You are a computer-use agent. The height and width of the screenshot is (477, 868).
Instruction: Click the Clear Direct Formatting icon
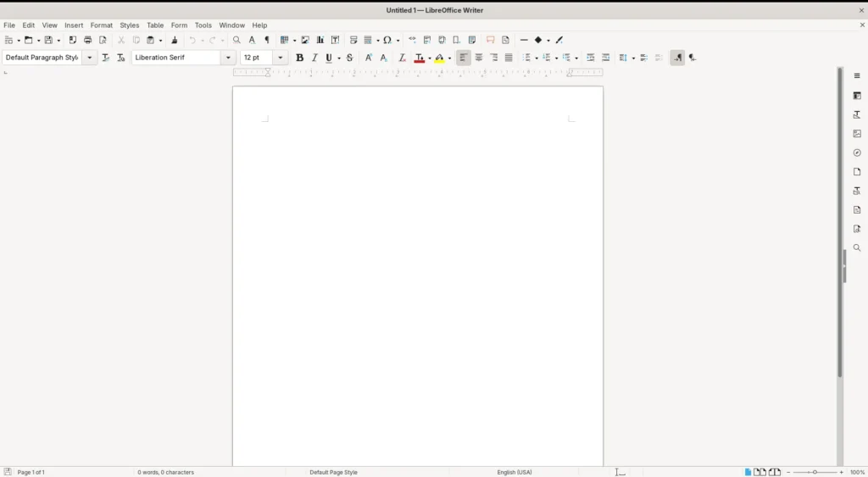click(x=402, y=58)
